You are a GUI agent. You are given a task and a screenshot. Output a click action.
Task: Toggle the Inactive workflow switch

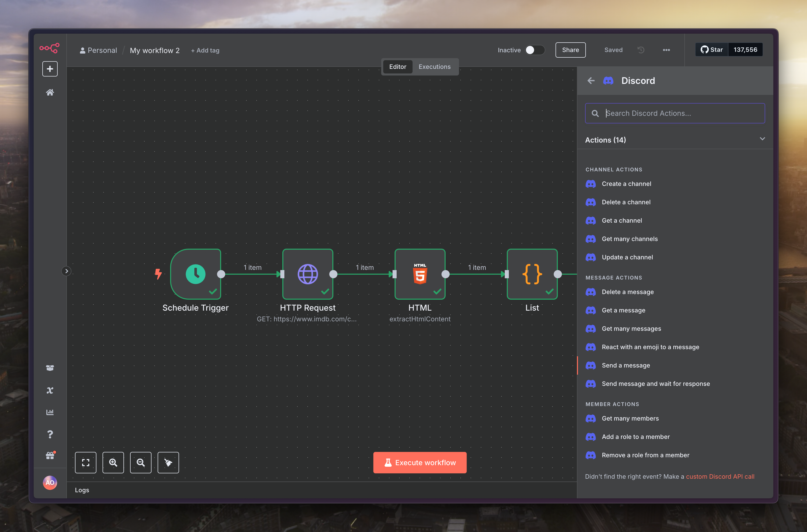pyautogui.click(x=535, y=50)
